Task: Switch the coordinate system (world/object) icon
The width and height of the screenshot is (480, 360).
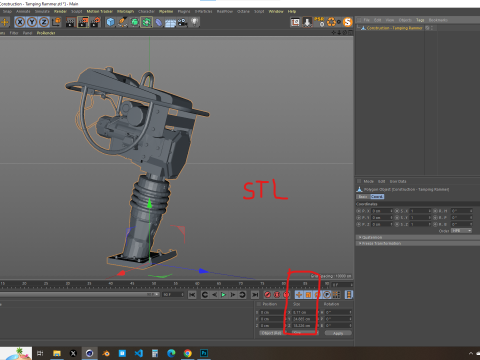Action: click(x=56, y=22)
